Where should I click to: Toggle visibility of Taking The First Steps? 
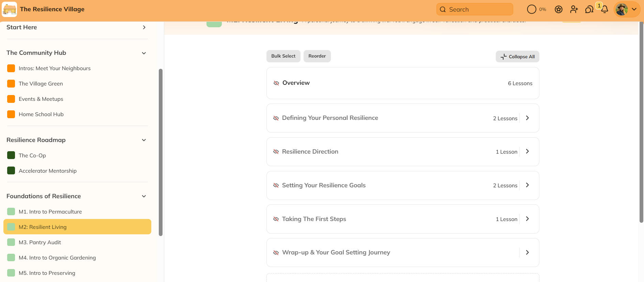pyautogui.click(x=276, y=219)
